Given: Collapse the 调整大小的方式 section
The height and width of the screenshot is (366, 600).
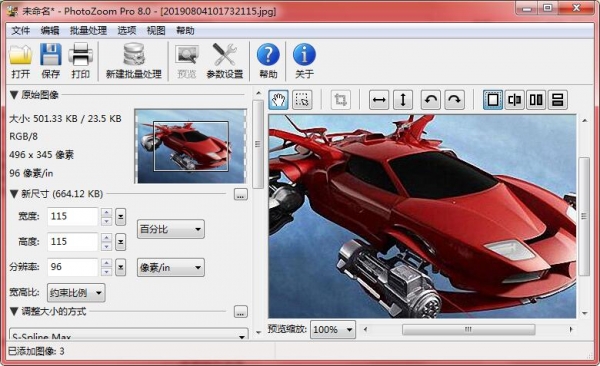Looking at the screenshot, I should coord(14,312).
